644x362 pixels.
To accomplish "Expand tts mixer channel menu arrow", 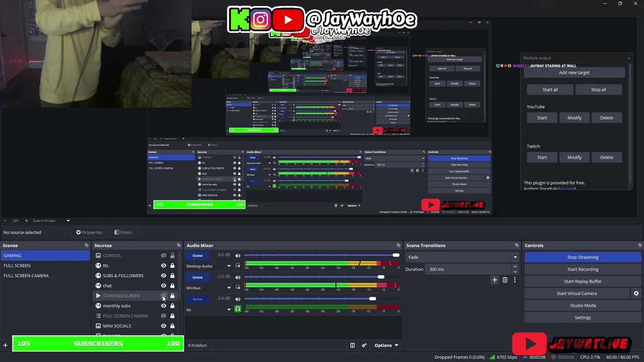I will tap(229, 310).
